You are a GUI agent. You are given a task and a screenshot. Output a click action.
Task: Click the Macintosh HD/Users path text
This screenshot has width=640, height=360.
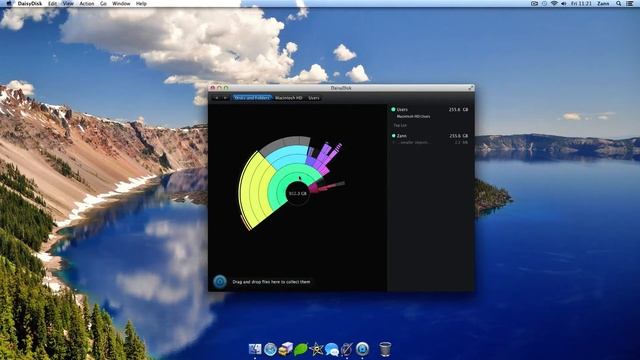click(413, 116)
